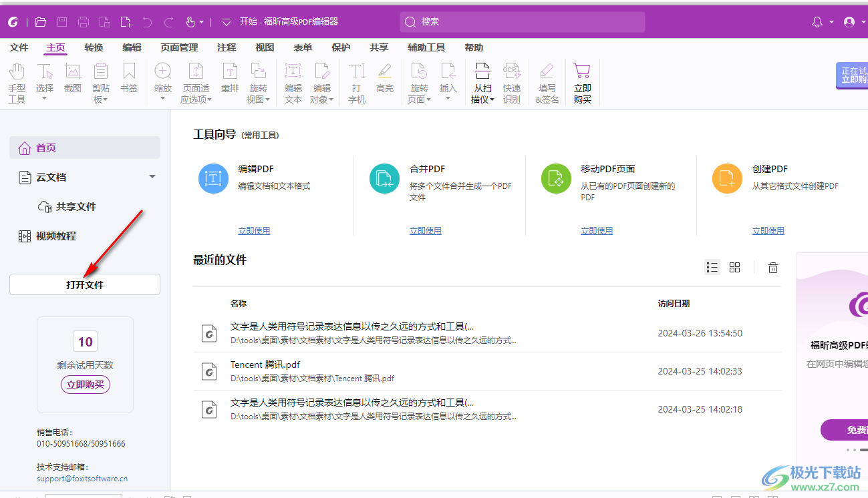Viewport: 868px width, 498px height.
Task: Switch to the 页面管理 tab
Action: click(x=180, y=47)
